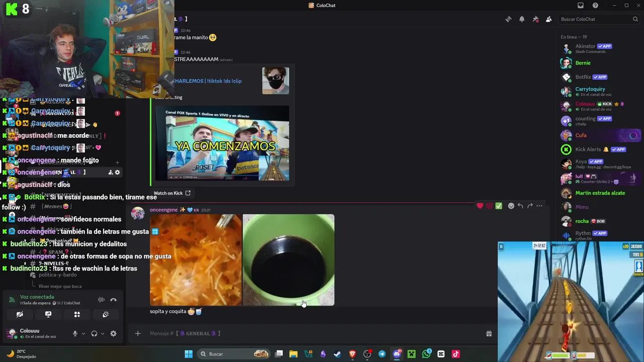Open Colouuu user profile panel

point(36,333)
